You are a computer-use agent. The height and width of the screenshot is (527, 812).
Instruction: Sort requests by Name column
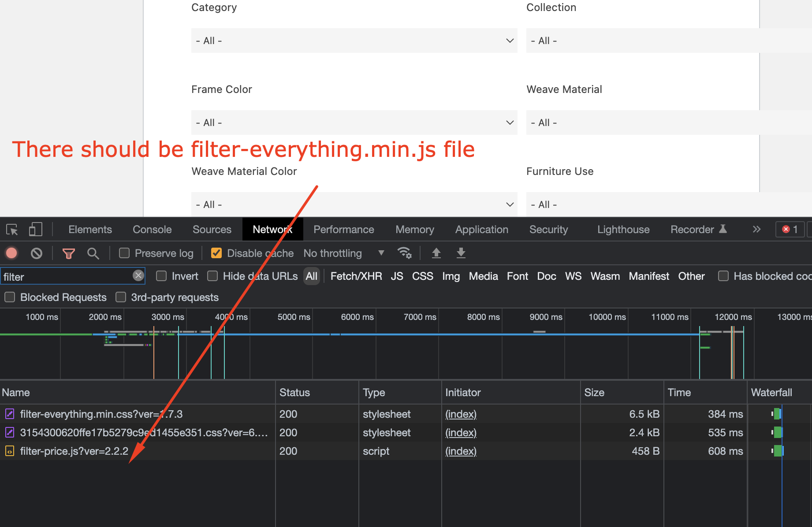click(x=138, y=392)
